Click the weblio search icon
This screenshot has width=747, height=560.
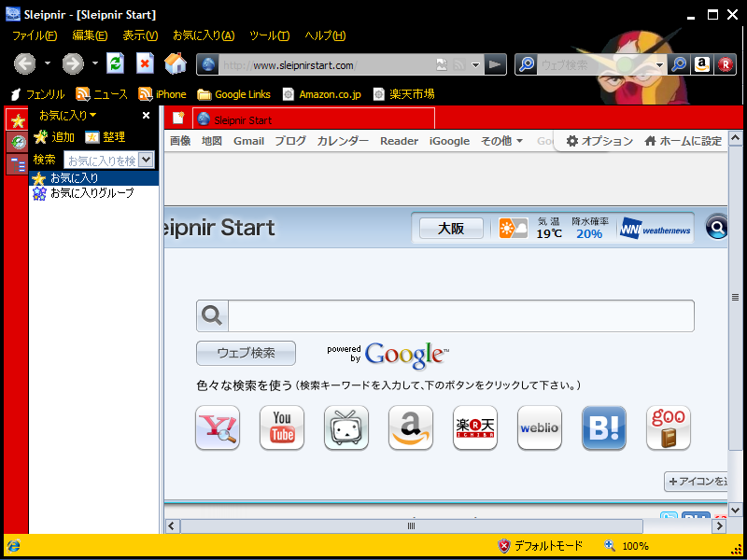tap(540, 427)
